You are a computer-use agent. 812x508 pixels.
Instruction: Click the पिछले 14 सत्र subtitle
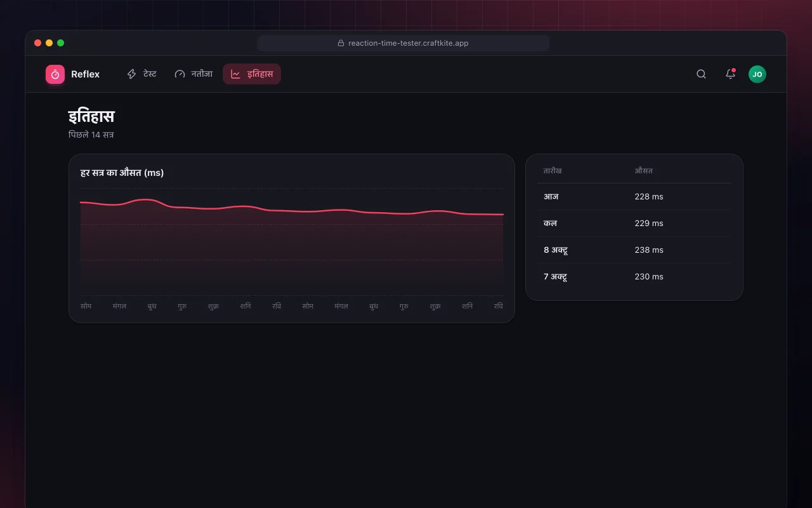pyautogui.click(x=91, y=135)
